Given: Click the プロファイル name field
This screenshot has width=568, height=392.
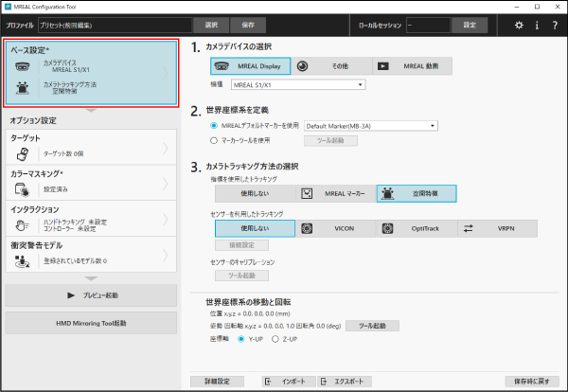Looking at the screenshot, I should [x=115, y=25].
